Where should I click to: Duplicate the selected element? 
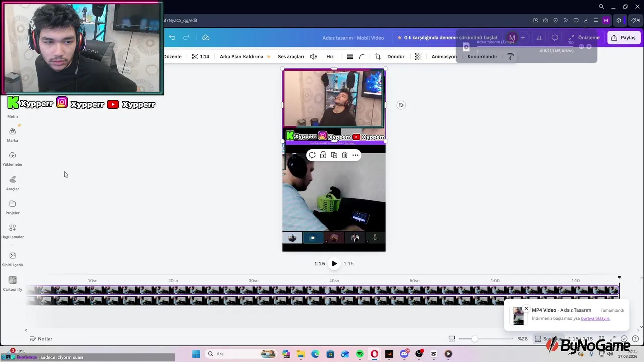pyautogui.click(x=334, y=155)
